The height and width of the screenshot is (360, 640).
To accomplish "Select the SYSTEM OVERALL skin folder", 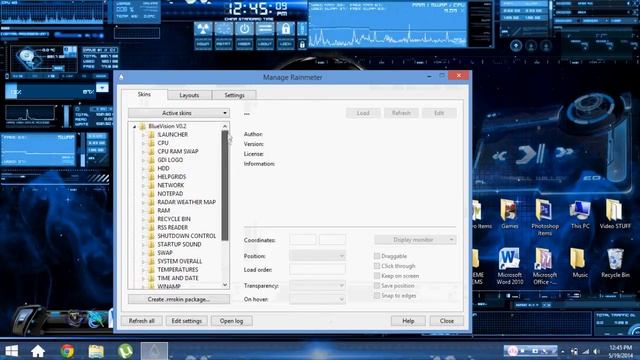I will point(180,261).
